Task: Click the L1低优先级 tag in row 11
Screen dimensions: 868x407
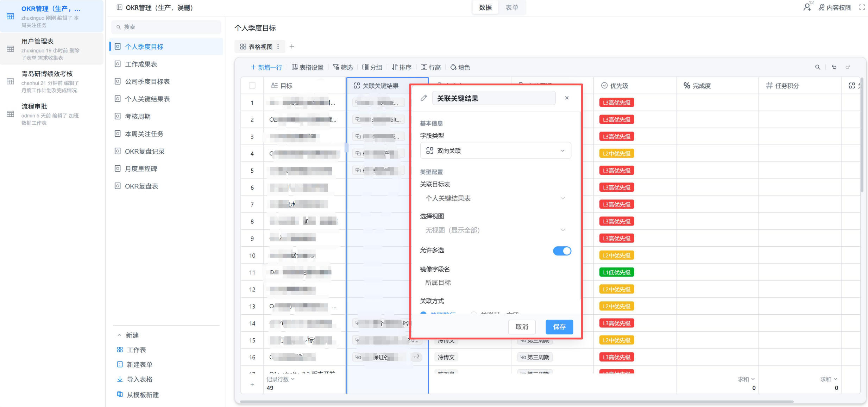Action: click(x=617, y=272)
